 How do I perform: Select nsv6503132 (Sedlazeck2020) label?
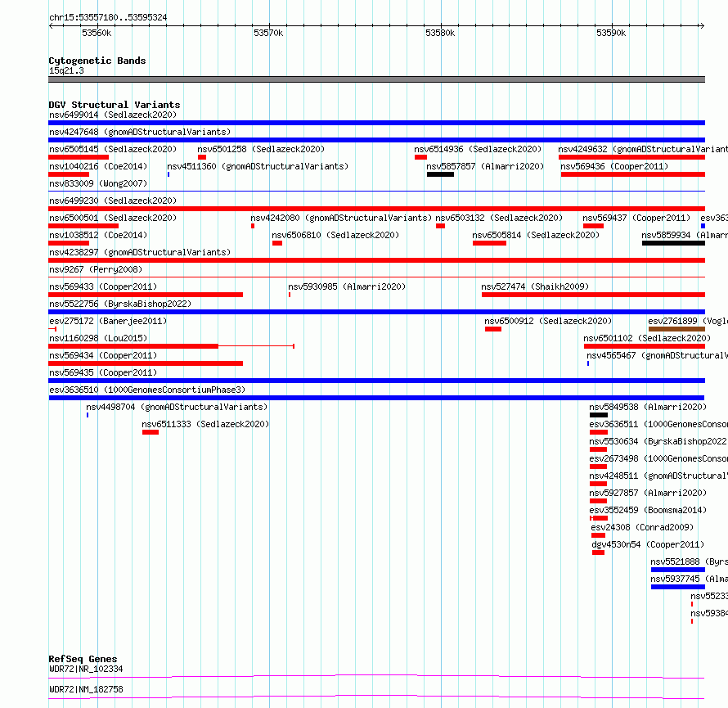pyautogui.click(x=499, y=218)
